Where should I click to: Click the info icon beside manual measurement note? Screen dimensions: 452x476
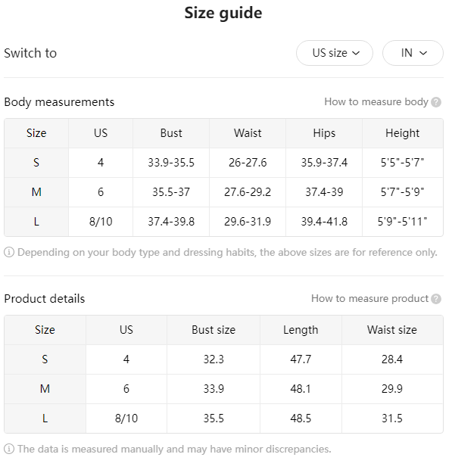(x=9, y=449)
